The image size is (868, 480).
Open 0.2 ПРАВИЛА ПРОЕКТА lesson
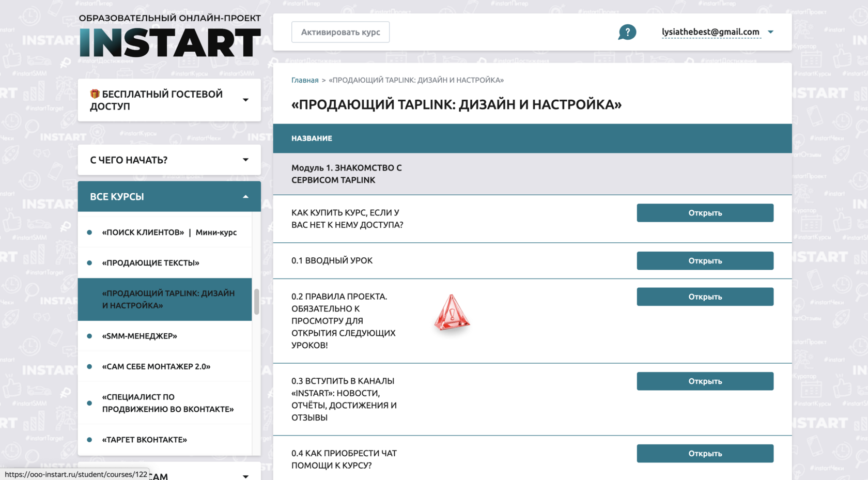click(x=705, y=297)
